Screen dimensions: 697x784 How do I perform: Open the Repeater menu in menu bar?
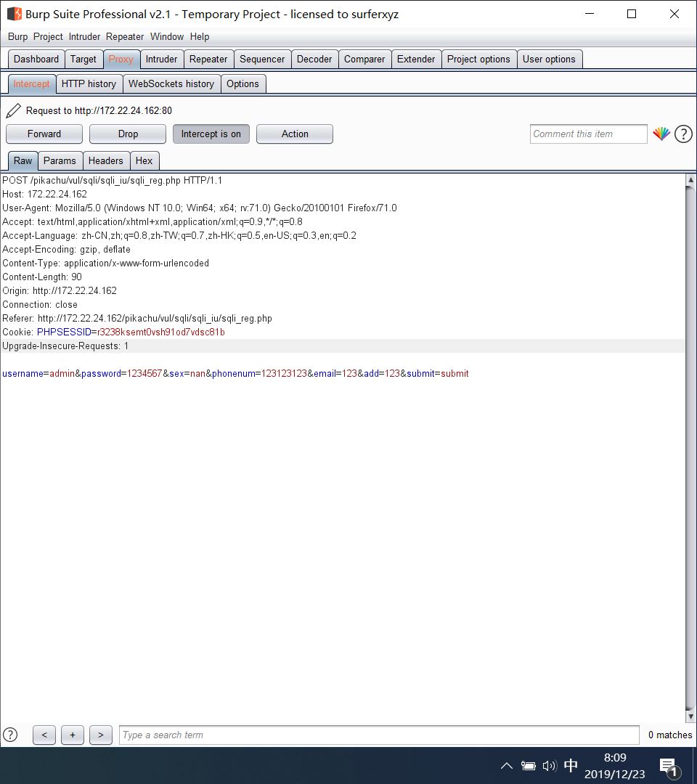click(x=124, y=36)
